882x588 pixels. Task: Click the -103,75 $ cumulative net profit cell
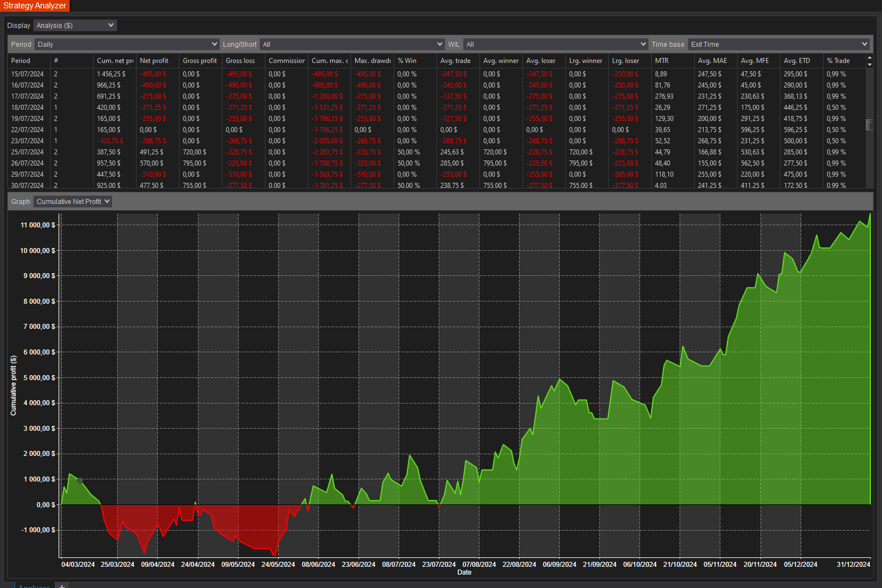click(110, 141)
